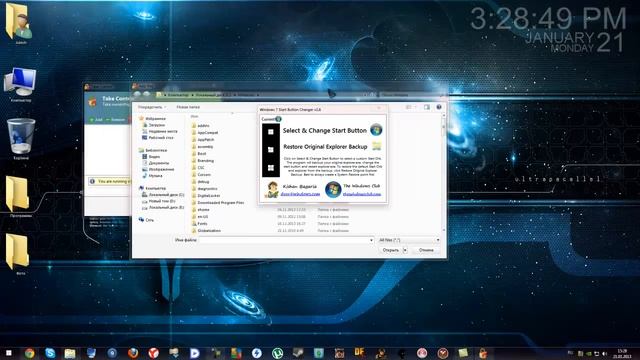
Task: Click the Открыть button
Action: coord(390,250)
